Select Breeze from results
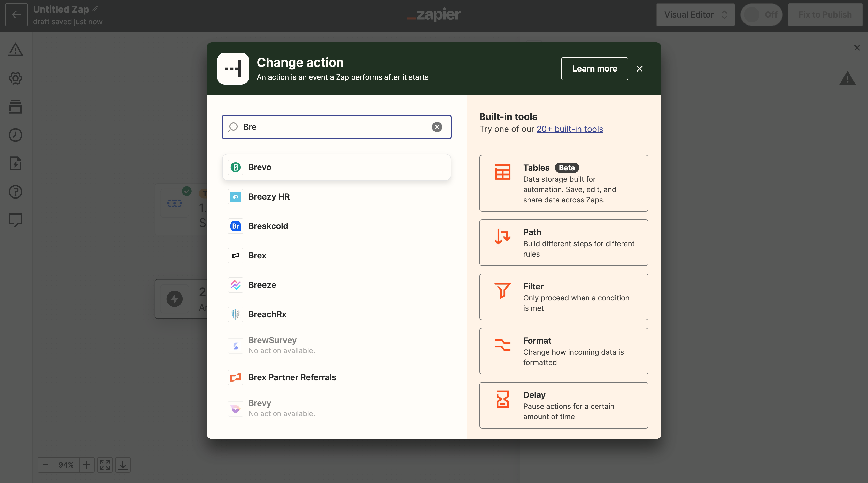868x483 pixels. click(x=336, y=285)
